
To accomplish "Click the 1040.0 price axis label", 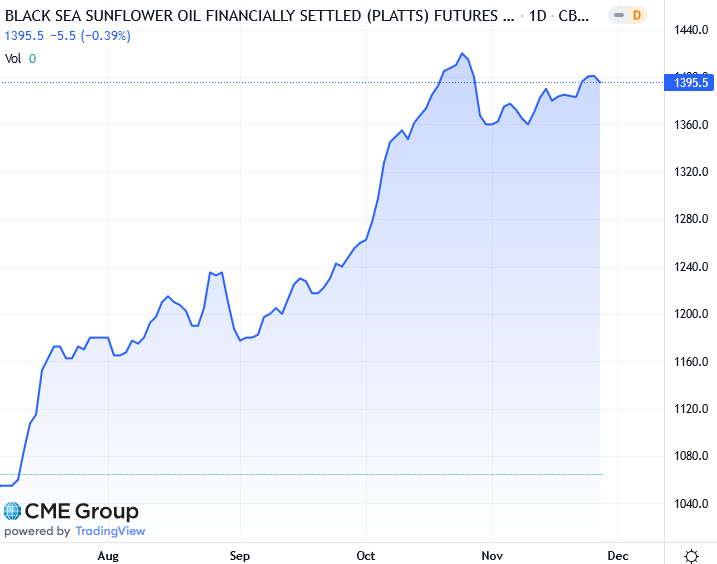I will 691,504.
